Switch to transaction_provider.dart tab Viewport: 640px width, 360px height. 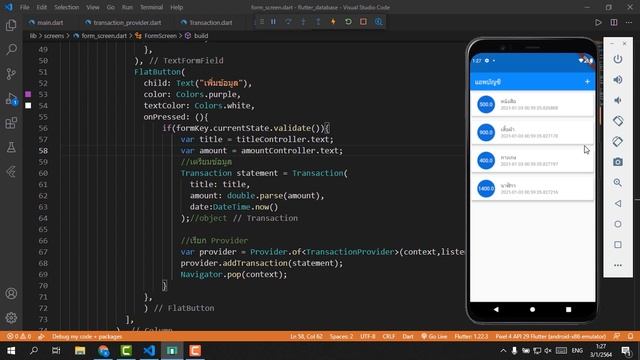point(123,22)
